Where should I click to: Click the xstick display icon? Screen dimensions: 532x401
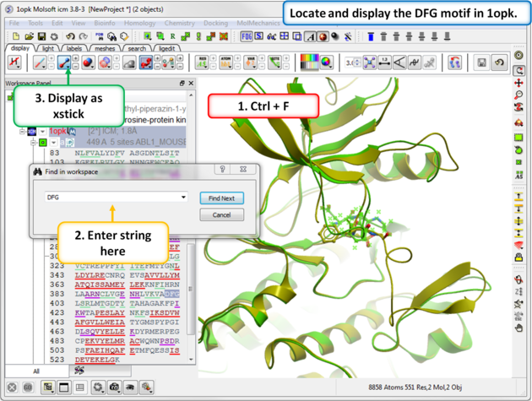click(64, 62)
